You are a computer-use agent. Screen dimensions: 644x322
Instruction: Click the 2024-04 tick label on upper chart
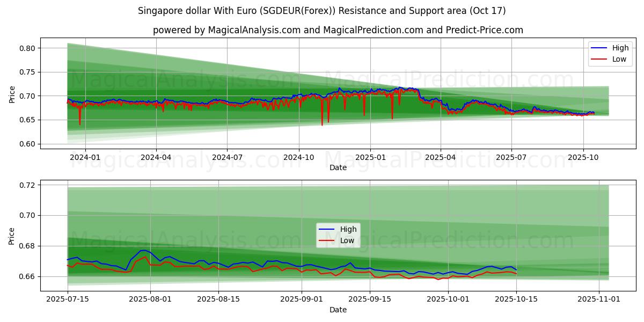pos(156,157)
